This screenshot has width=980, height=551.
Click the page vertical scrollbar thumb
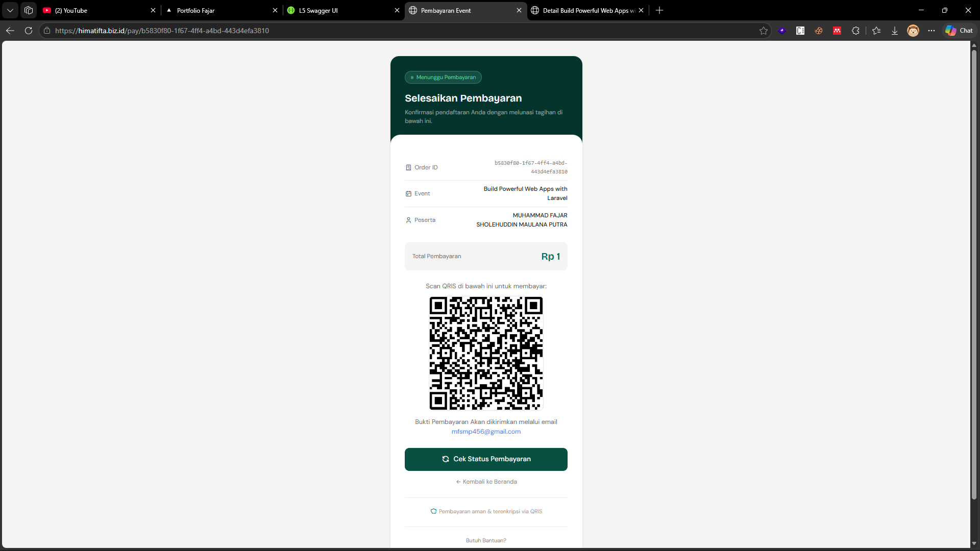(x=974, y=274)
